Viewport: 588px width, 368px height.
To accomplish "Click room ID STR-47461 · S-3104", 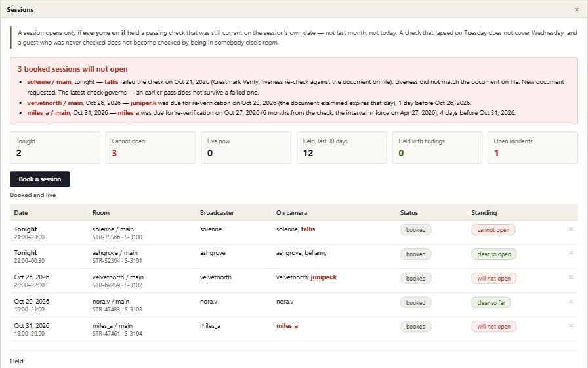I will pos(117,333).
